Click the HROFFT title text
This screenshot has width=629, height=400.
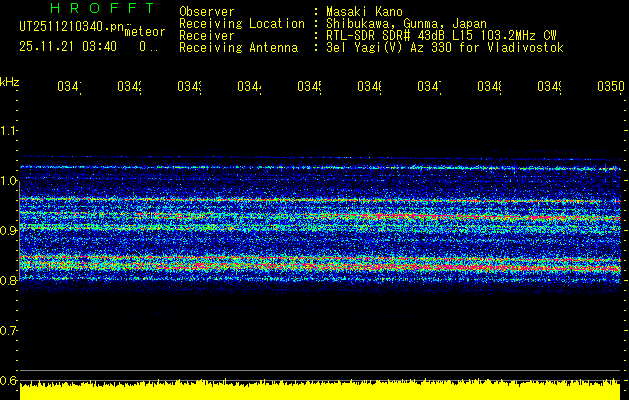(100, 8)
